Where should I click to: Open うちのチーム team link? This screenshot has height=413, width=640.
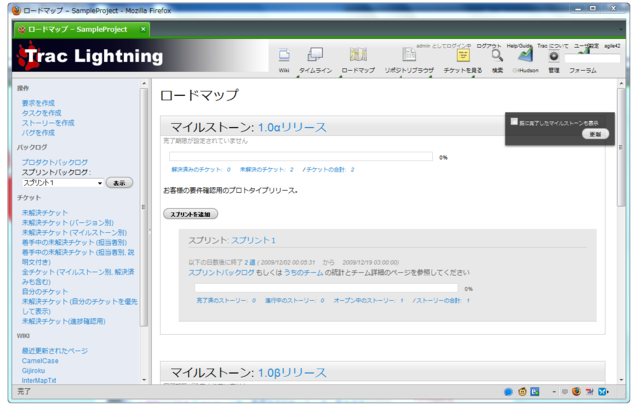tap(303, 272)
